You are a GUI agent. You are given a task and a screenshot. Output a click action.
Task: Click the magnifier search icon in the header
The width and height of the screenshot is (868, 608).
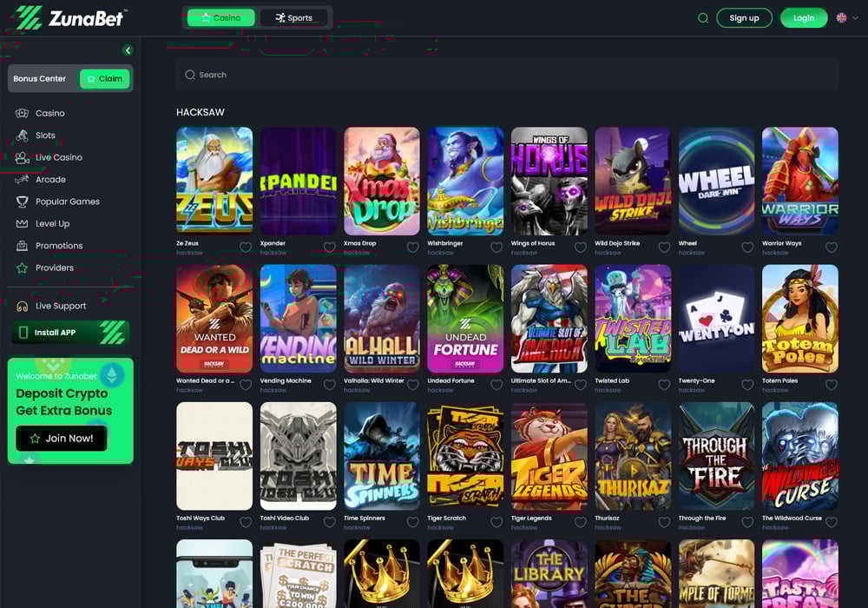(x=703, y=17)
